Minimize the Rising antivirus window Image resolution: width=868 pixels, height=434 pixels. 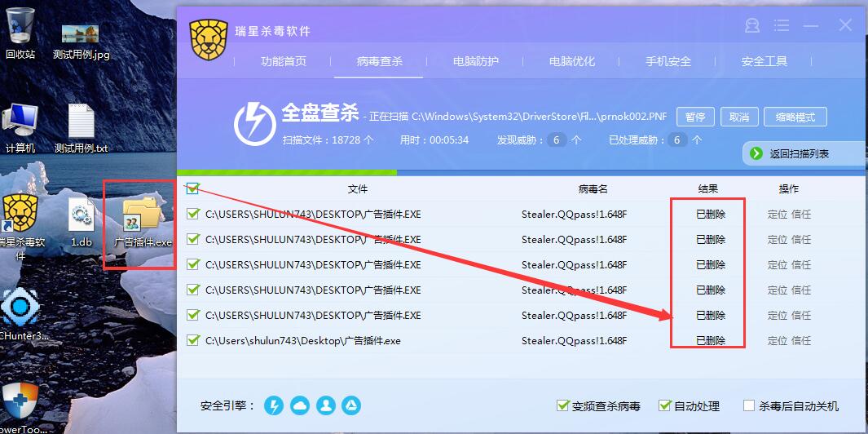[x=811, y=26]
